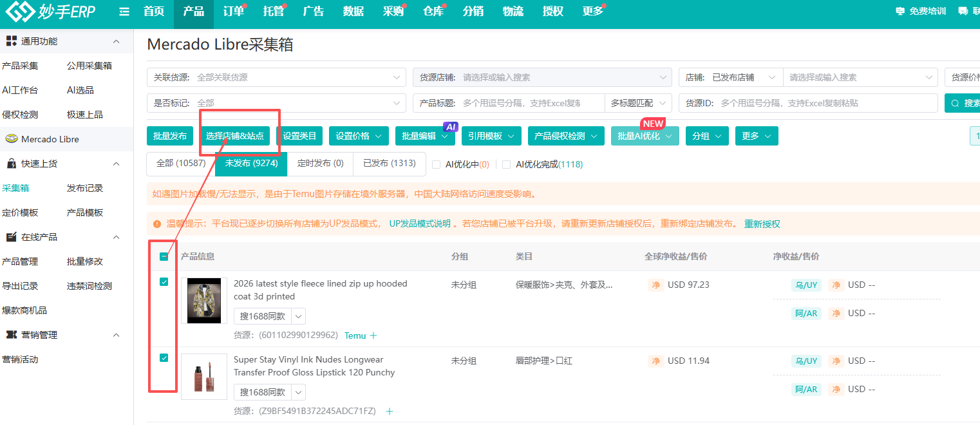This screenshot has height=425, width=980.
Task: Click the orange warning icon beside 温馨提示
Action: click(157, 224)
